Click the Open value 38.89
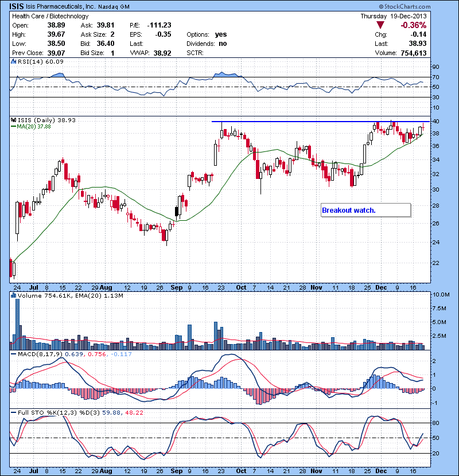Screen dimensions: 459x476 pos(56,25)
